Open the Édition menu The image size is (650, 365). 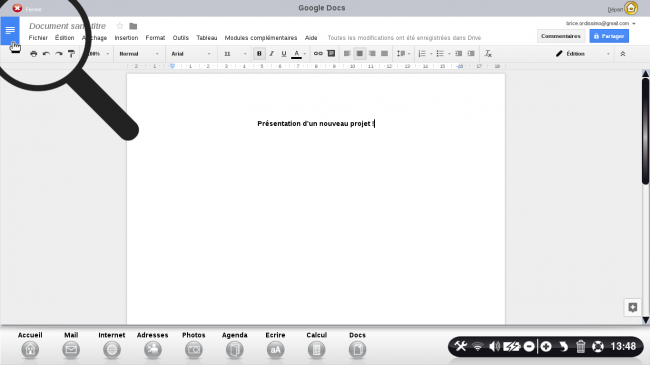[64, 38]
